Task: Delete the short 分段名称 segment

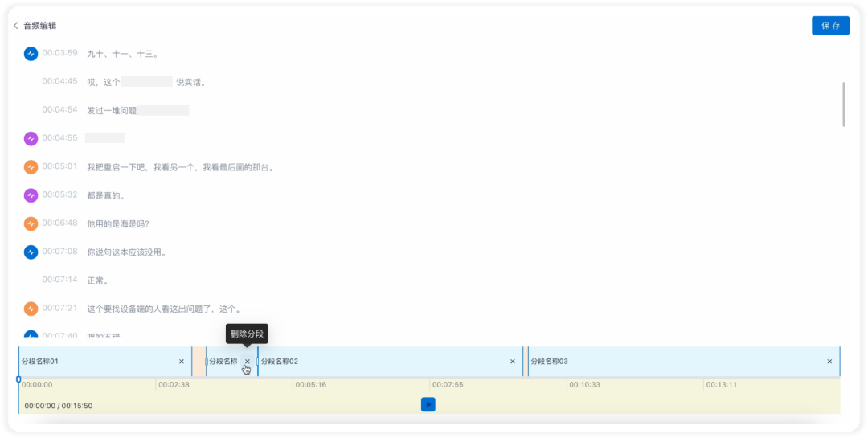Action: (x=248, y=362)
